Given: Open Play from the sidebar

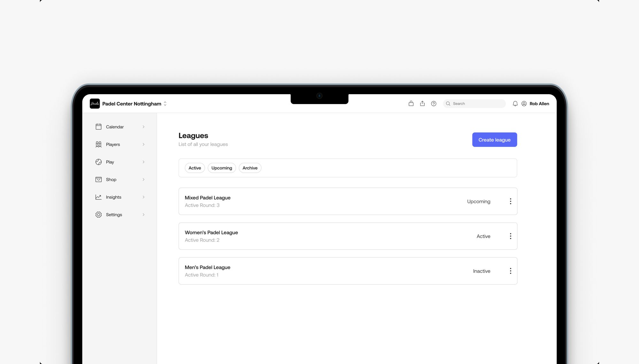Looking at the screenshot, I should click(x=98, y=162).
